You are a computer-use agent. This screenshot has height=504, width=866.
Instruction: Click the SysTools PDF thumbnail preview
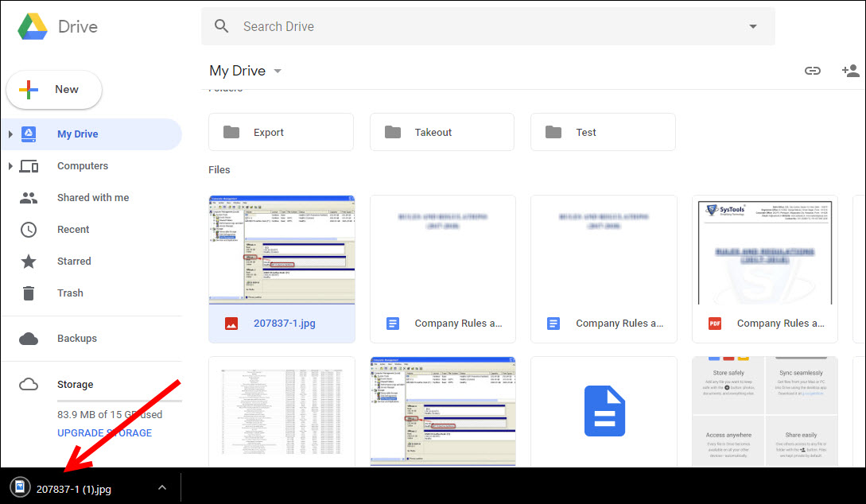click(x=765, y=250)
